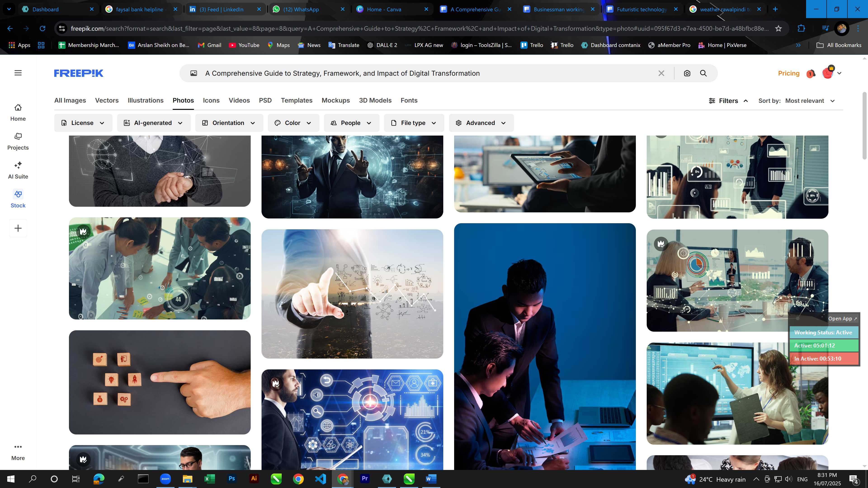Image resolution: width=868 pixels, height=488 pixels.
Task: Reload the page
Action: pos(42,28)
